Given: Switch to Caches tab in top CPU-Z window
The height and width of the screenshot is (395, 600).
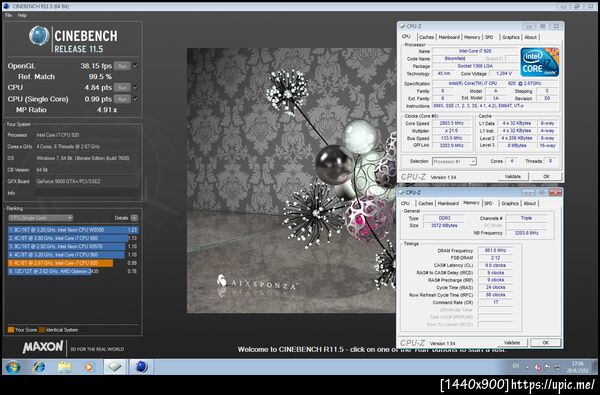Looking at the screenshot, I should click(x=426, y=37).
